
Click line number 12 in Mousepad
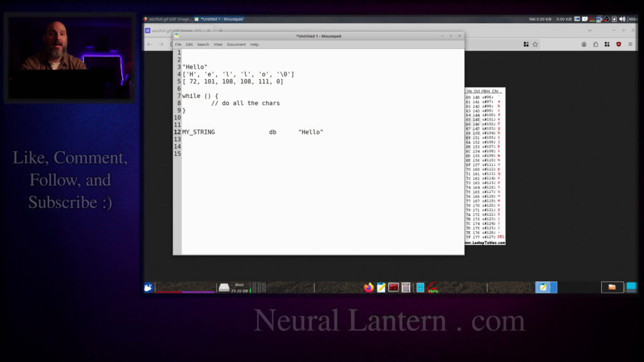tap(177, 132)
